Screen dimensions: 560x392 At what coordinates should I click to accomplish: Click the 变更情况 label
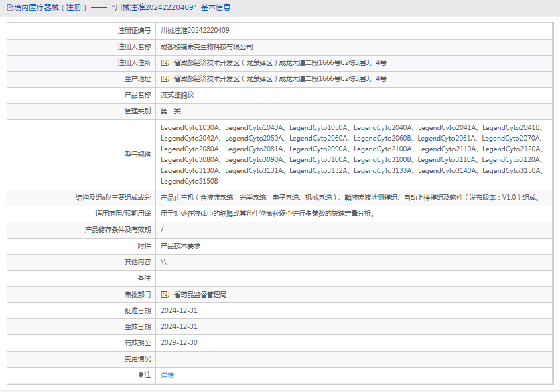(137, 358)
